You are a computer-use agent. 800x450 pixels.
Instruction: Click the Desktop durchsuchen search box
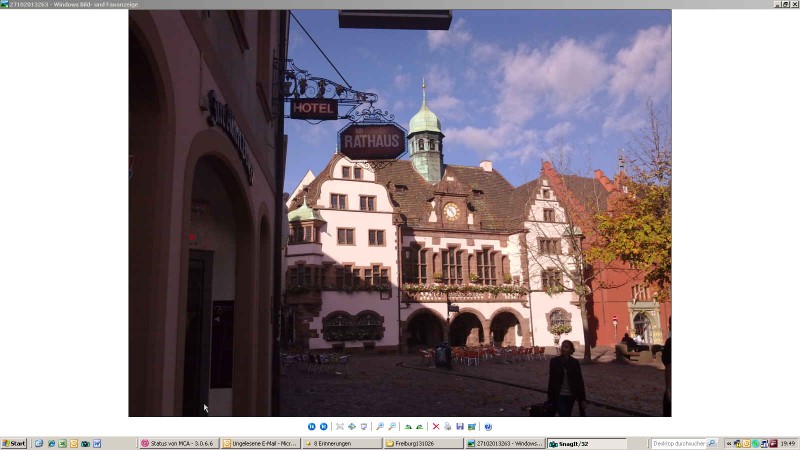pos(680,443)
